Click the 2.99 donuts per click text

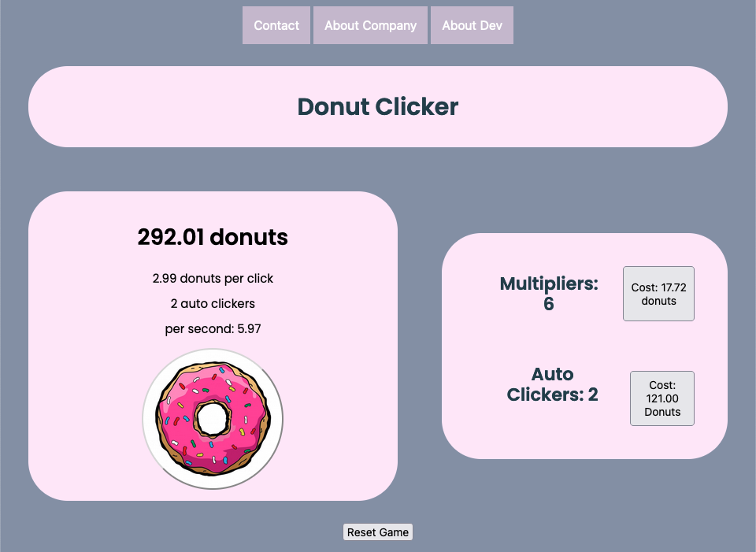[213, 279]
